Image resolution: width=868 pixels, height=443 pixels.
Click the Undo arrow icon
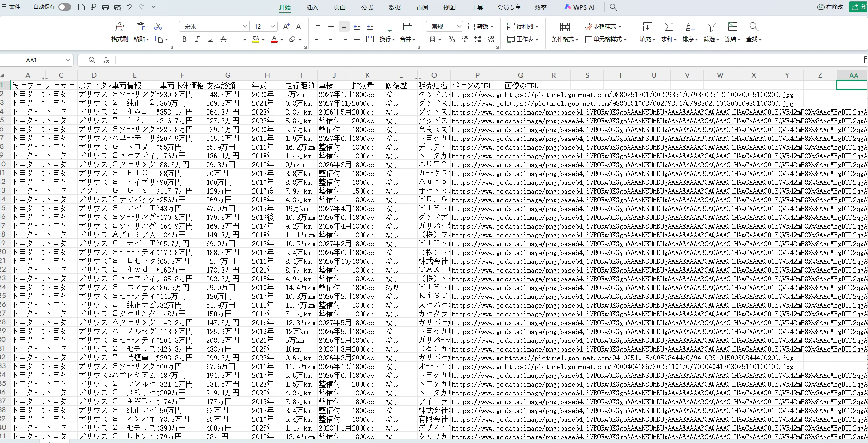click(x=129, y=7)
